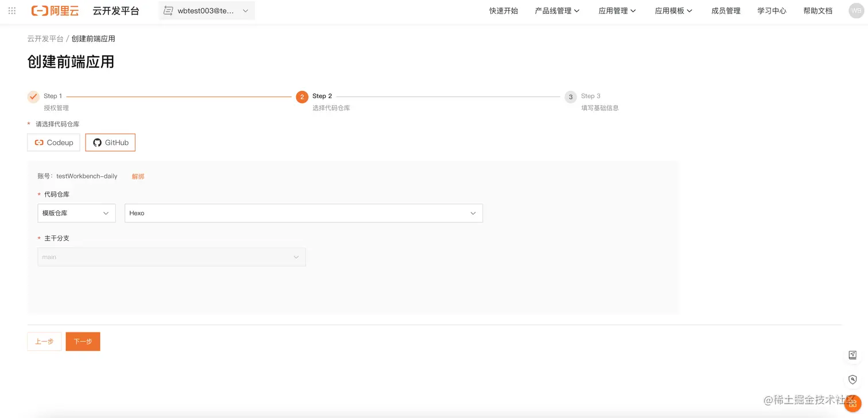Viewport: 868px width, 418px height.
Task: Navigate to 云开发平台 breadcrumb
Action: coord(45,38)
